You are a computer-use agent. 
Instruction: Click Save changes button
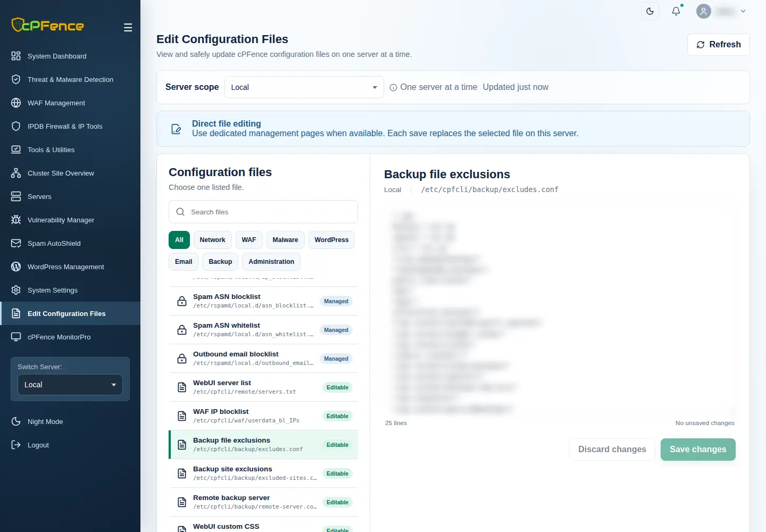point(698,450)
